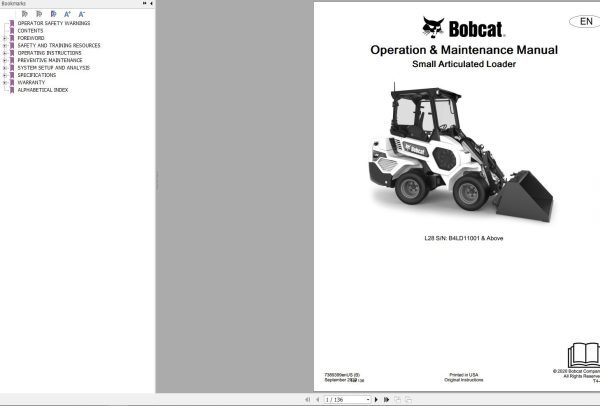Expand SAFETY AND TRAINING RESOURCES bookmark
Image resolution: width=600 pixels, height=406 pixels.
pyautogui.click(x=5, y=46)
